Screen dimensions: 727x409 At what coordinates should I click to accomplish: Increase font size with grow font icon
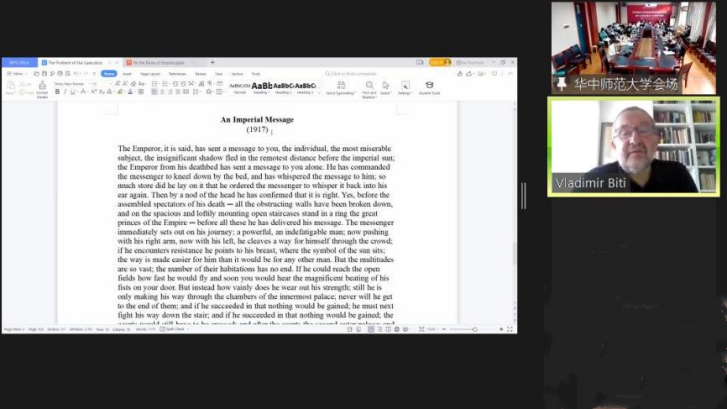[x=118, y=83]
